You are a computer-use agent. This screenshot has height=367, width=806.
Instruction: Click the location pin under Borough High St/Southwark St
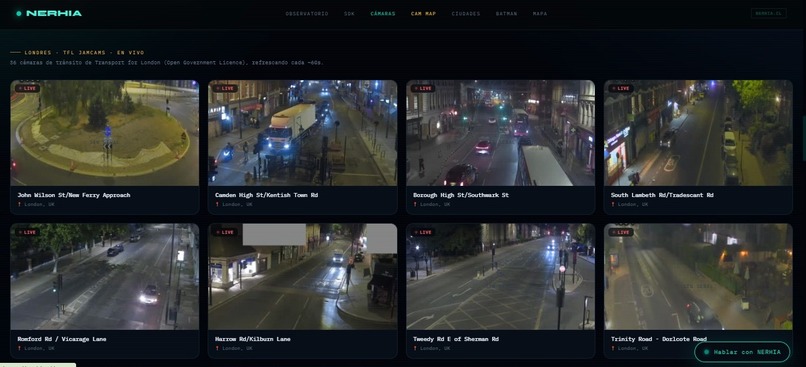[x=415, y=205]
